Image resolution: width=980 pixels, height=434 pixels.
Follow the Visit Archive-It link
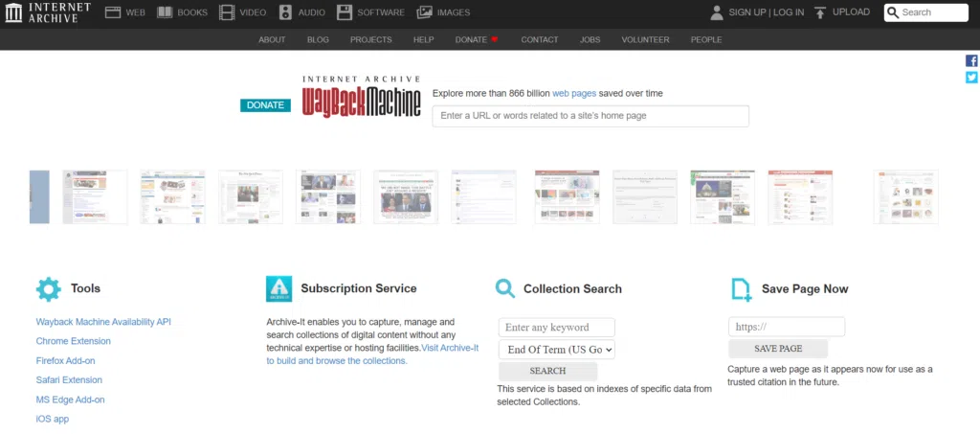coord(450,348)
